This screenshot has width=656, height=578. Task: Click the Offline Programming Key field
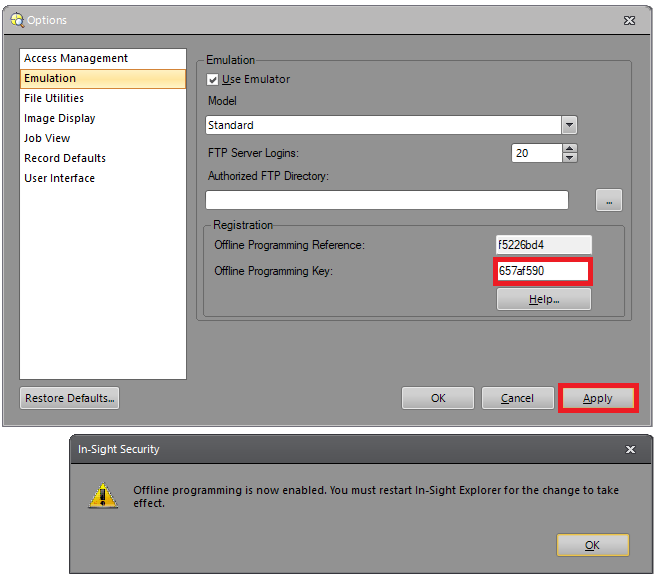coord(542,271)
